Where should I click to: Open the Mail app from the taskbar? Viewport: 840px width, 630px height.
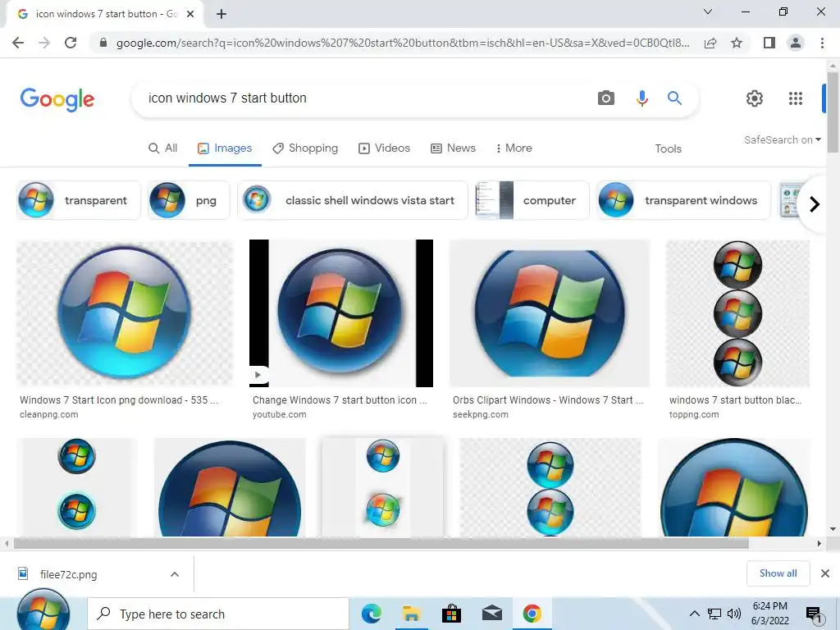tap(492, 614)
